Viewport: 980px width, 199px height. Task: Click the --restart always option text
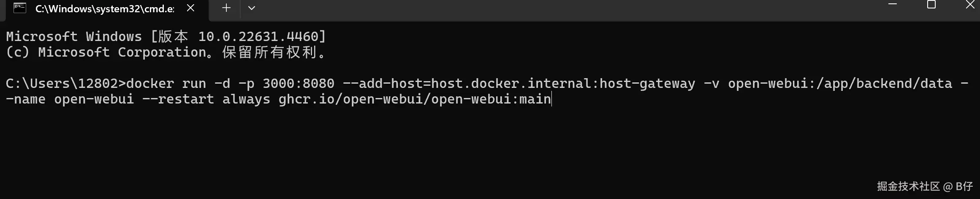[x=206, y=100]
